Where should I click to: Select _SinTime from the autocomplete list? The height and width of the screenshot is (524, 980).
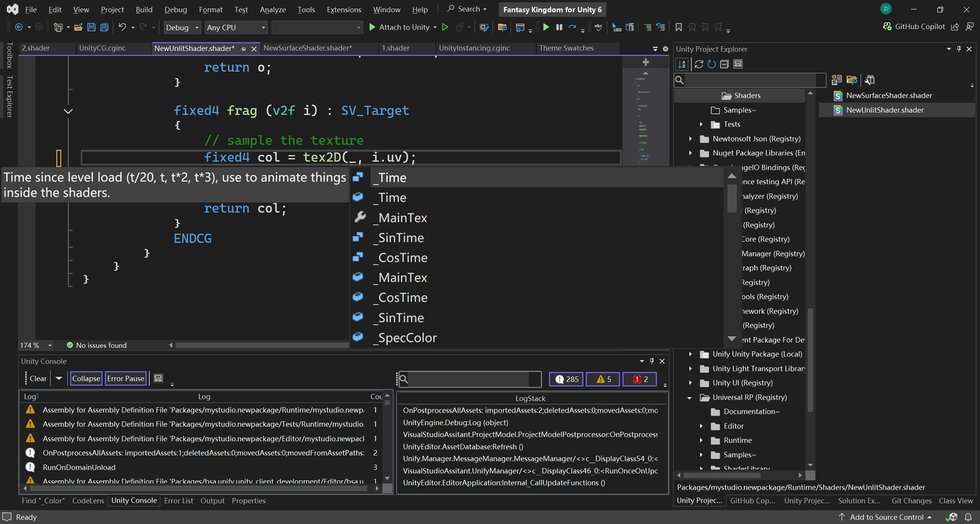tap(401, 238)
